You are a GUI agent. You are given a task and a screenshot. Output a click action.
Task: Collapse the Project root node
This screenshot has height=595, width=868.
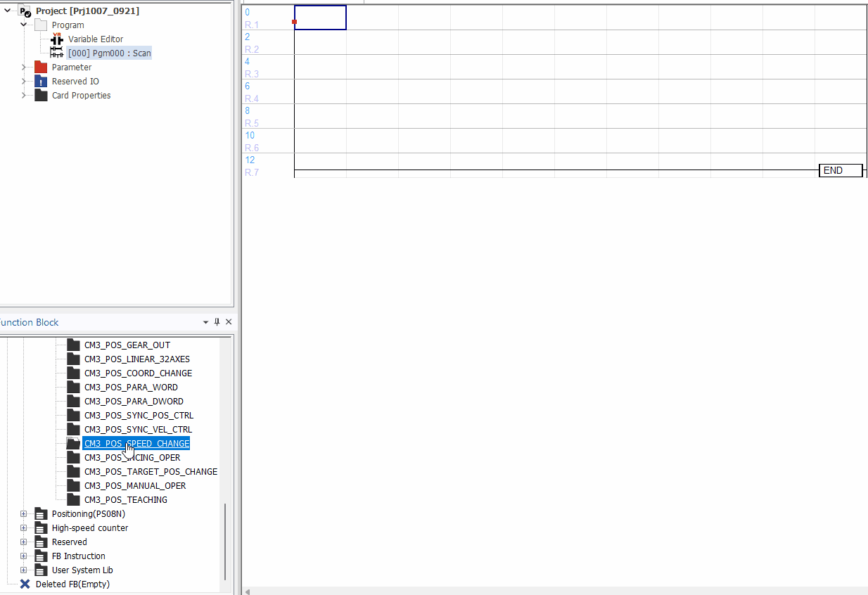coord(8,11)
